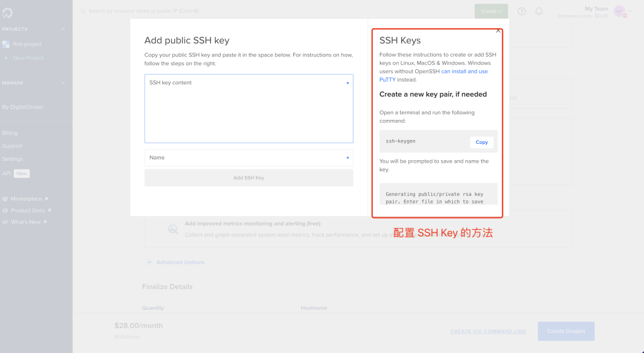This screenshot has height=353, width=644.
Task: Open the help question mark icon
Action: pyautogui.click(x=521, y=11)
